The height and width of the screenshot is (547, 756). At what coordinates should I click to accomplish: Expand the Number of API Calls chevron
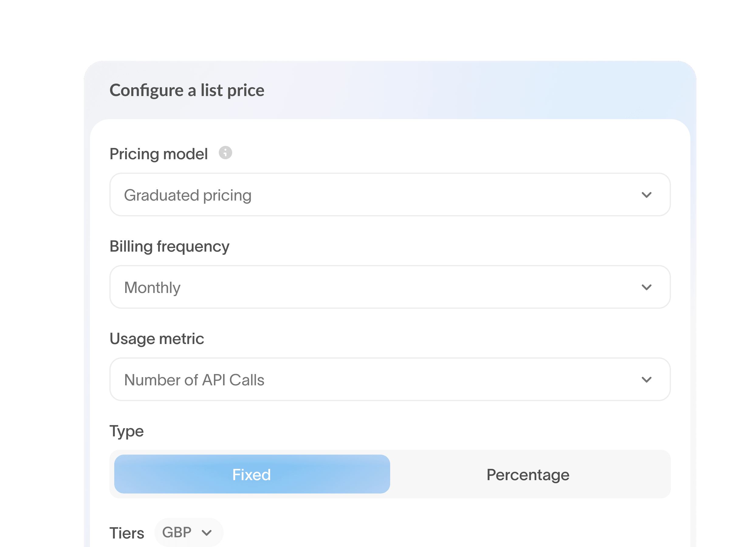(647, 379)
